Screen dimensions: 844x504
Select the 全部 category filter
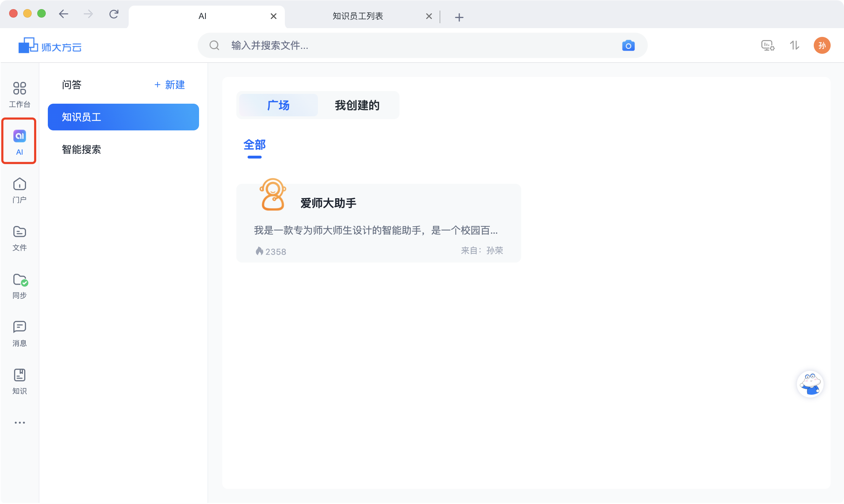[254, 145]
